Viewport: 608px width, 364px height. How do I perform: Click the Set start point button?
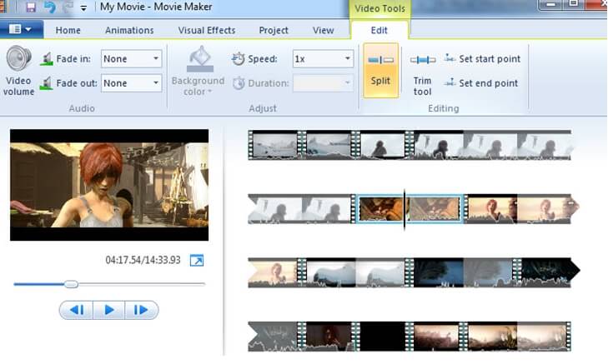pos(482,59)
